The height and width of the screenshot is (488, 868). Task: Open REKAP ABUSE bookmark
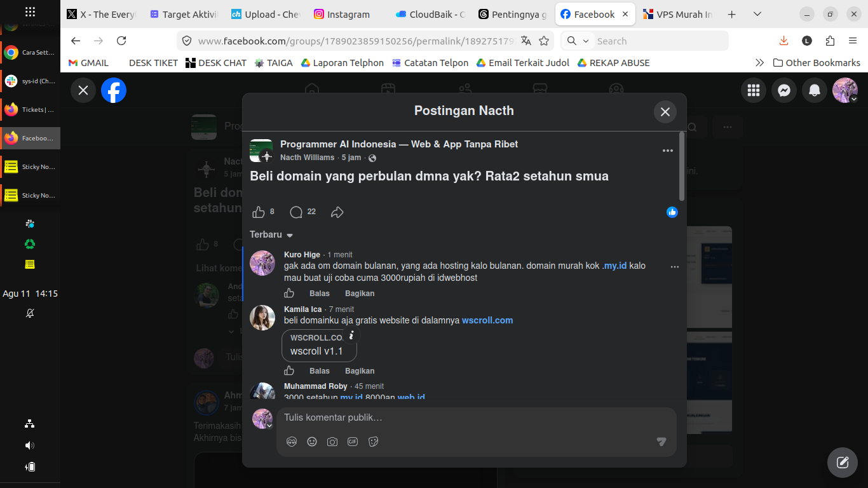tap(613, 63)
